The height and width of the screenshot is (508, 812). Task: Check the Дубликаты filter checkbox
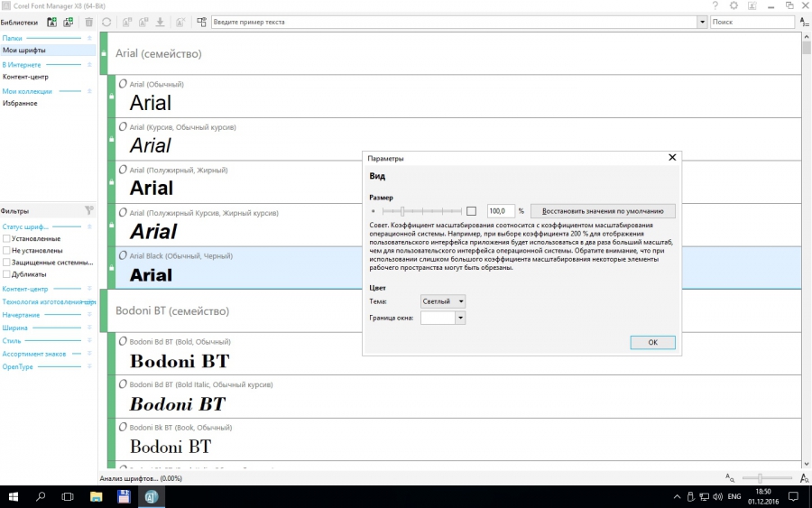click(x=6, y=274)
